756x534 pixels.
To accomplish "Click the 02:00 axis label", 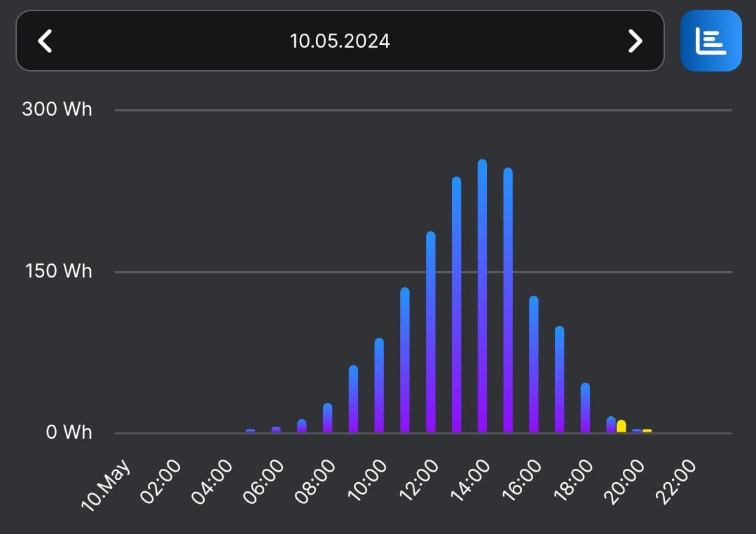I will (160, 481).
